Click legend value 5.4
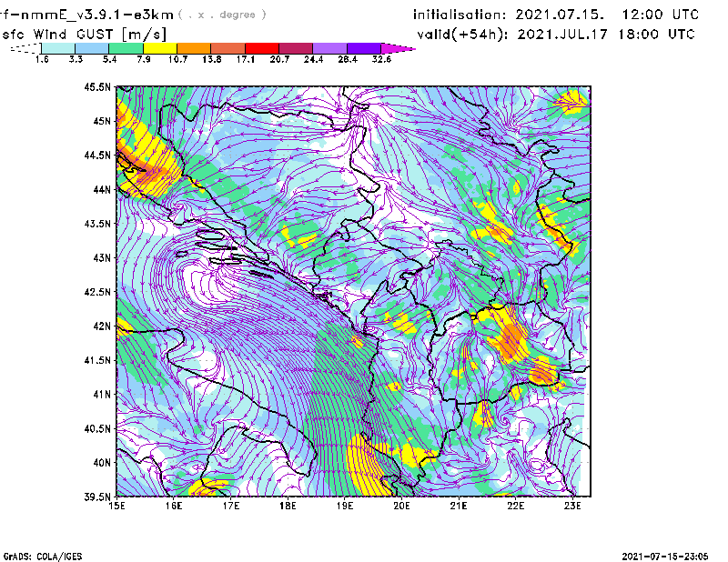Viewport: 728px width, 562px height. tap(109, 59)
